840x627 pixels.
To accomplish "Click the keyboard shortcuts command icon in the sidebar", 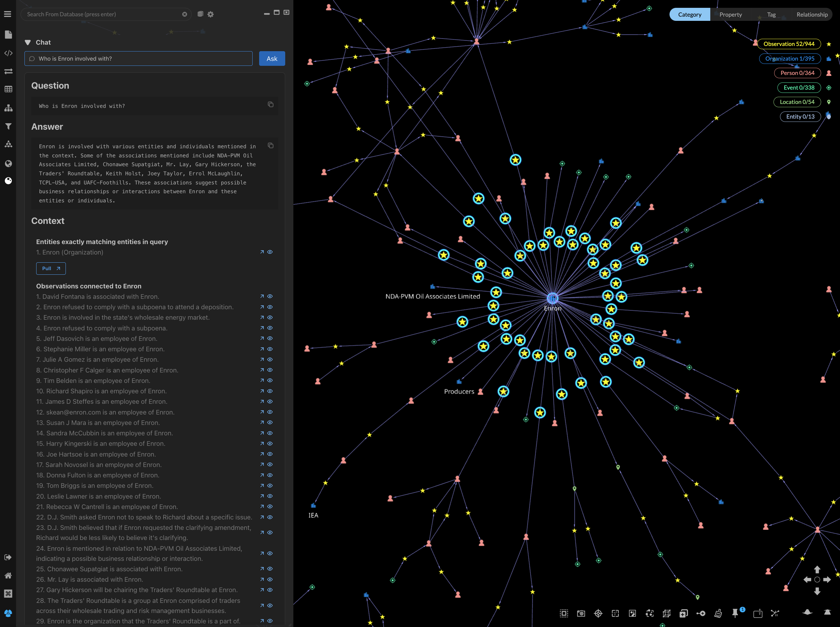I will pos(8,594).
